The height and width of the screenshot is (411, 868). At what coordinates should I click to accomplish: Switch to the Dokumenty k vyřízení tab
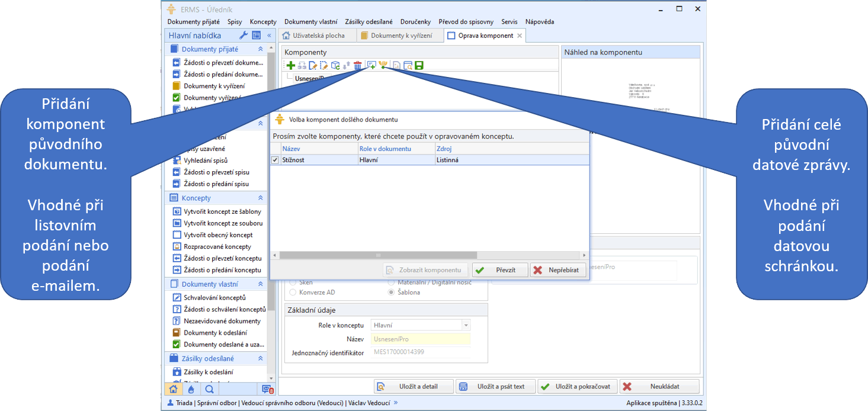[401, 36]
